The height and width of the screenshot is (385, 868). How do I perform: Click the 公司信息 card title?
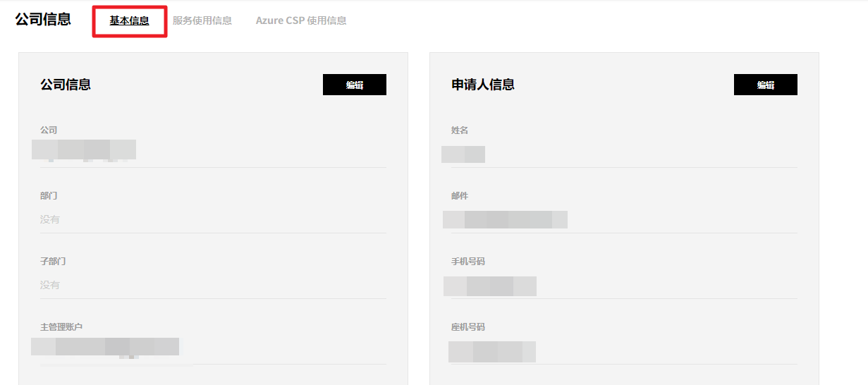(66, 85)
